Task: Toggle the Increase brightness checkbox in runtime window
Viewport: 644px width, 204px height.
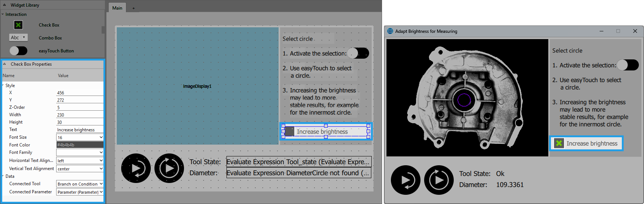Action: click(x=559, y=143)
